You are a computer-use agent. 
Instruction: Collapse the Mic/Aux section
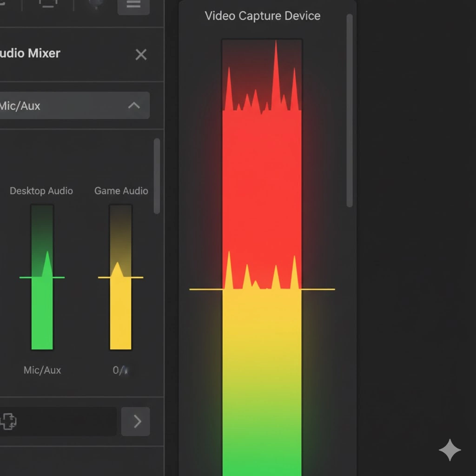click(x=134, y=106)
